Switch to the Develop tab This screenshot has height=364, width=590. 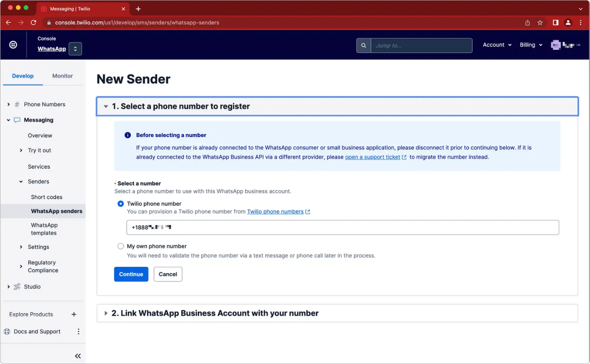[x=23, y=76]
